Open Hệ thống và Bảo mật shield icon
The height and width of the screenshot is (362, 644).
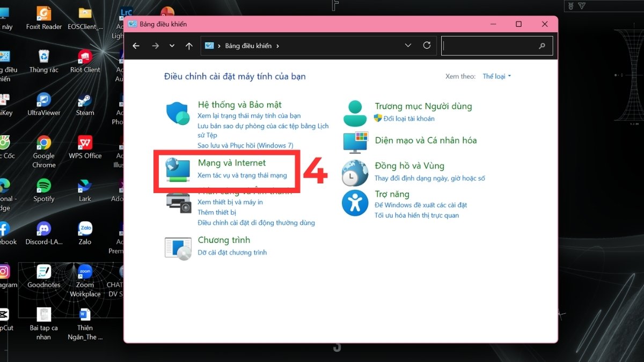click(x=178, y=113)
